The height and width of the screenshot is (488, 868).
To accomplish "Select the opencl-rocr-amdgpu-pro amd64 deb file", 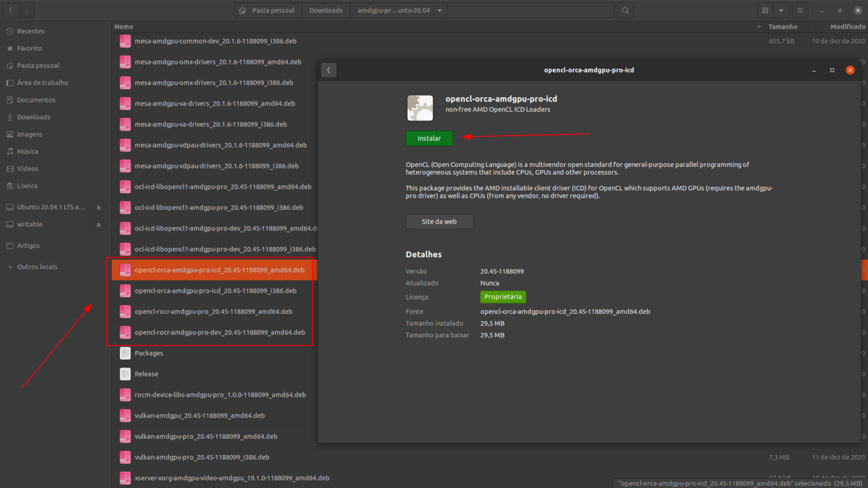I will (x=213, y=311).
